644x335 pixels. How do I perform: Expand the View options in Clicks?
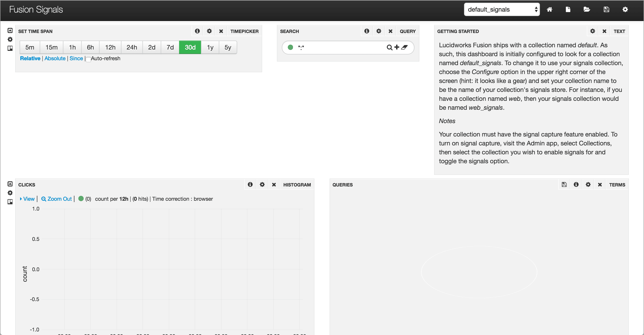(27, 199)
